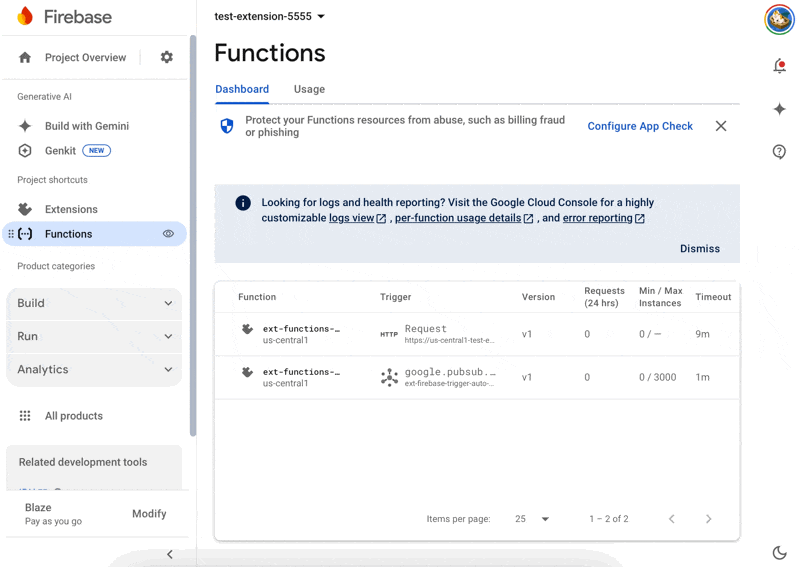Open Genkit menu item

coord(60,151)
